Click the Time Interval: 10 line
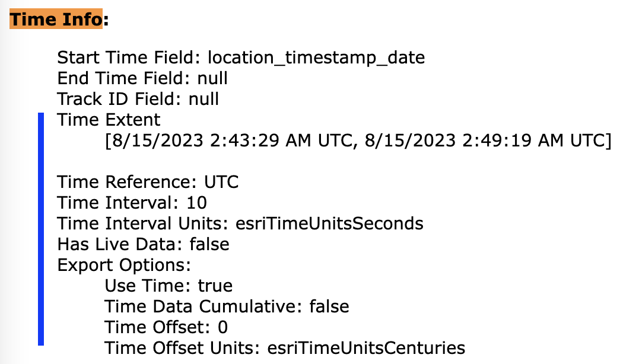This screenshot has height=364, width=636. [132, 203]
